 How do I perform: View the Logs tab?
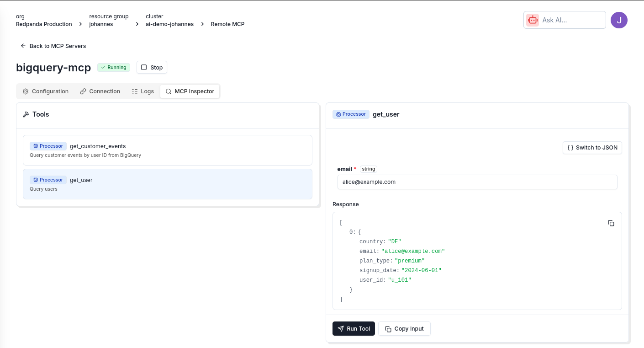coord(143,91)
